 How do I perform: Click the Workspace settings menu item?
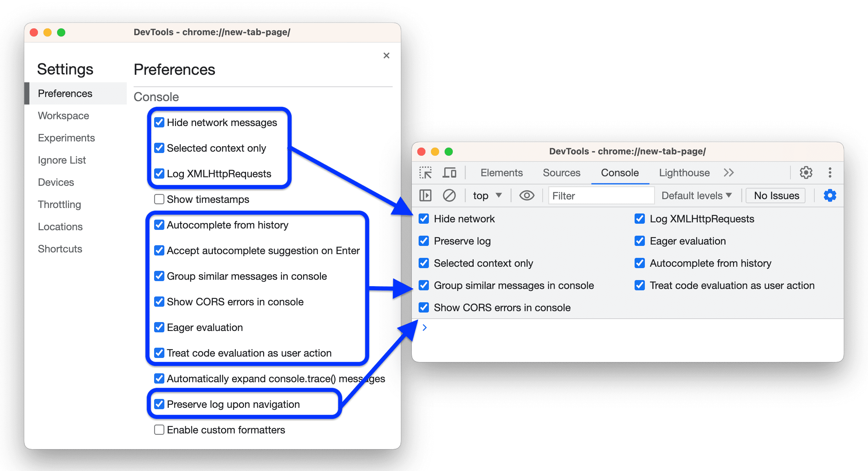(x=64, y=115)
